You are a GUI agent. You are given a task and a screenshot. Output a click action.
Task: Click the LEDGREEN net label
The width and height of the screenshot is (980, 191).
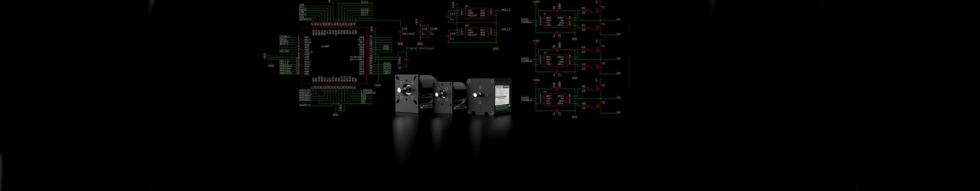pyautogui.click(x=368, y=93)
